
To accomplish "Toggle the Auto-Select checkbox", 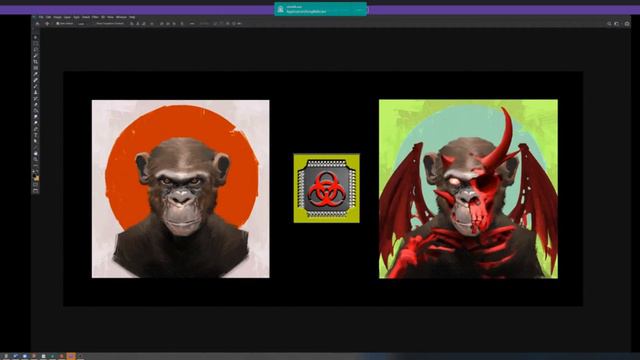I will coord(58,24).
